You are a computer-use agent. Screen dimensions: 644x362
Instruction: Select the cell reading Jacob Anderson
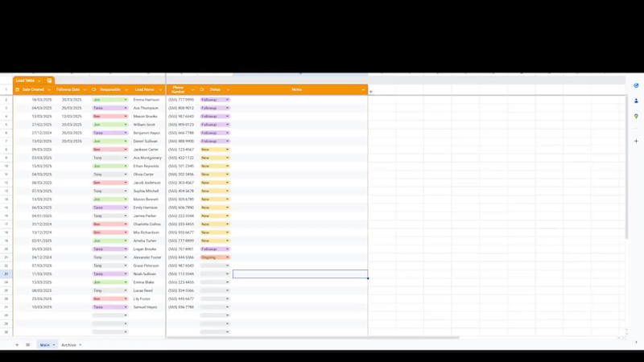(147, 183)
